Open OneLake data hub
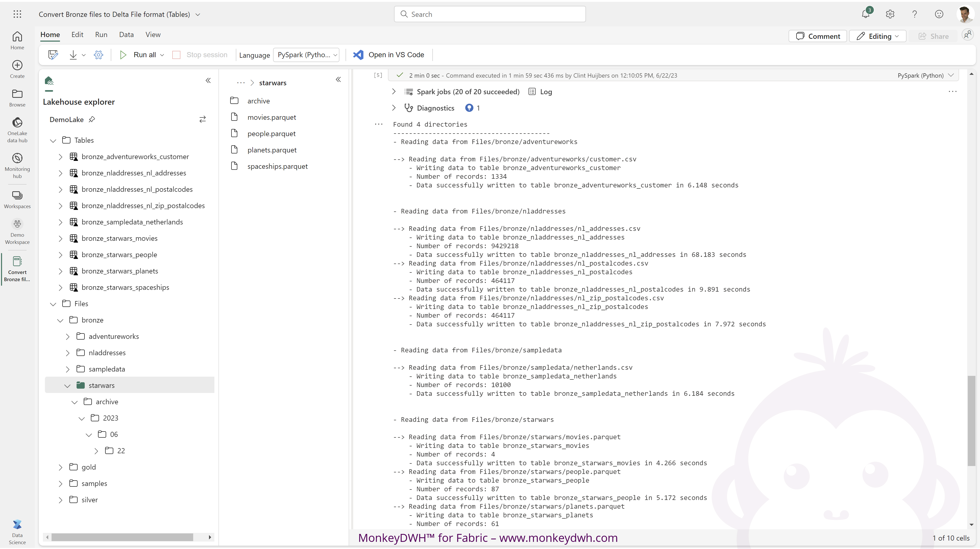The image size is (980, 549). (17, 130)
